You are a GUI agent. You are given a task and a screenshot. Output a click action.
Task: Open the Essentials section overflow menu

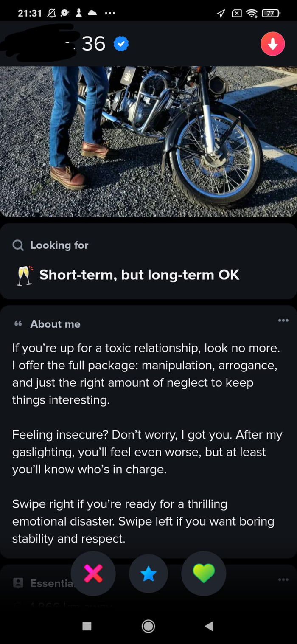tap(283, 579)
